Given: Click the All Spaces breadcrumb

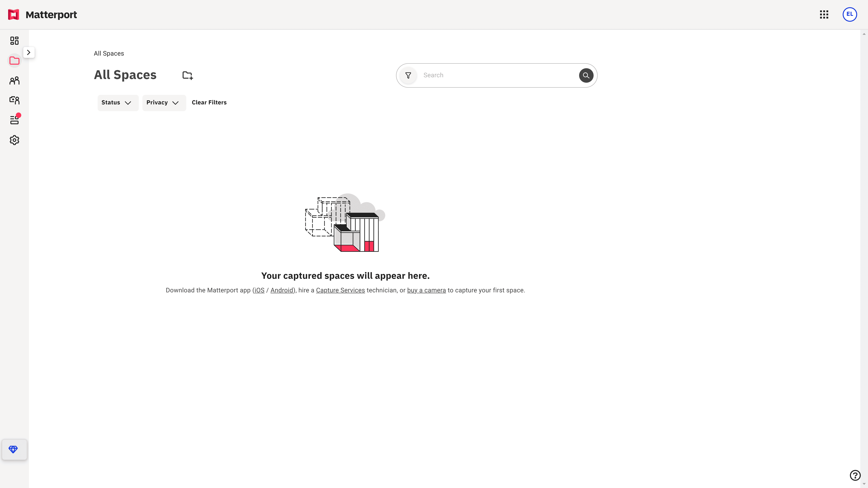Looking at the screenshot, I should coord(109,54).
